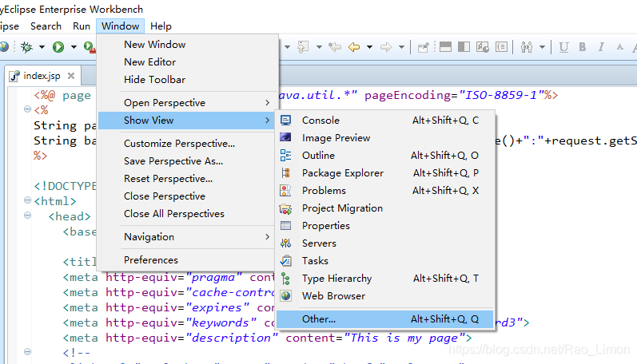Show the Properties view
Viewport: 637px width, 364px height.
coord(384,225)
